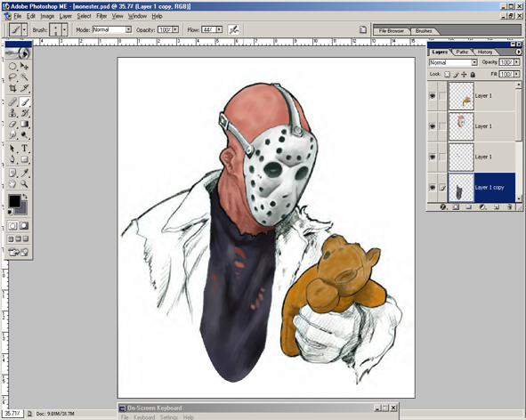The height and width of the screenshot is (420, 526).
Task: Click Add layer style icon in Layers panel
Action: 443,207
